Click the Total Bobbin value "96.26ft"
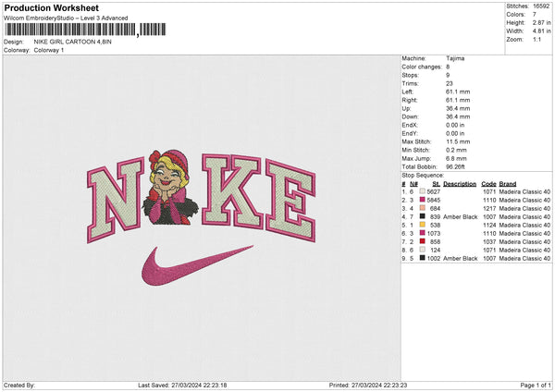555x392 pixels. (x=455, y=166)
